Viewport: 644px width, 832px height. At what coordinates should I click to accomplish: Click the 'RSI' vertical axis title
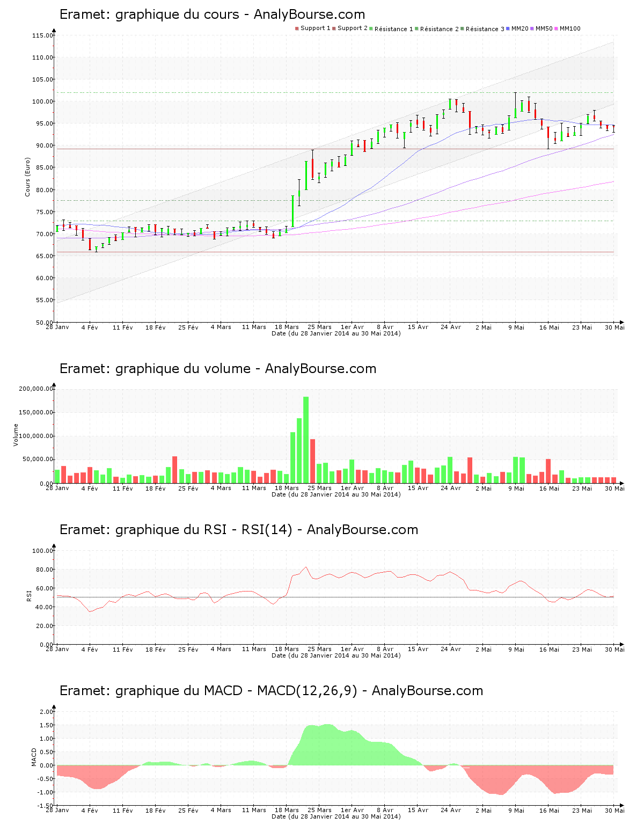[29, 595]
